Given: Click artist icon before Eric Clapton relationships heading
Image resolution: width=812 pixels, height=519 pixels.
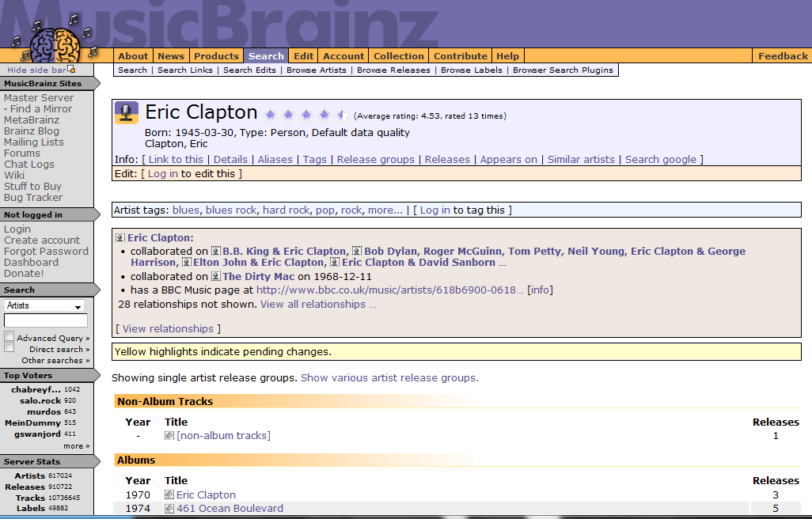Looking at the screenshot, I should pos(120,237).
